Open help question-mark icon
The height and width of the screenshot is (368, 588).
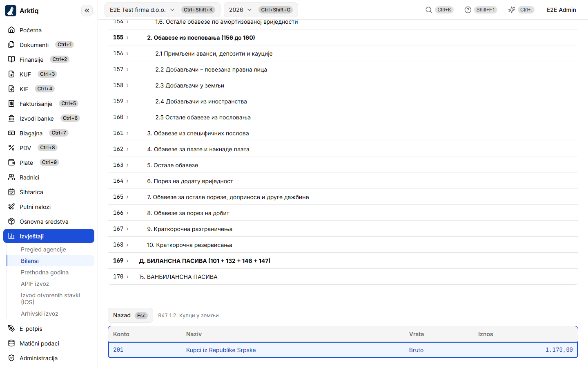468,10
